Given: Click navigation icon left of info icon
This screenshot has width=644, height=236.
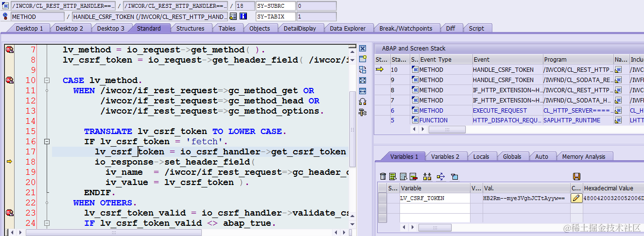Looking at the screenshot, I should point(233,16).
